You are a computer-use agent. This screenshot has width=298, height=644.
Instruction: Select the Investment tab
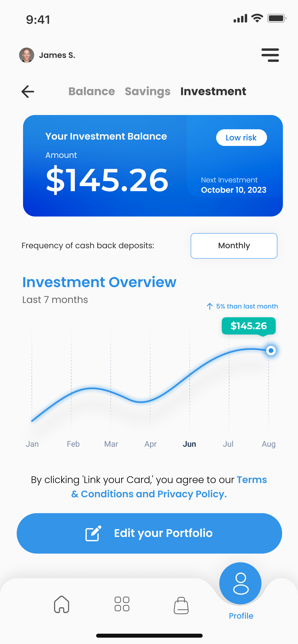click(213, 92)
